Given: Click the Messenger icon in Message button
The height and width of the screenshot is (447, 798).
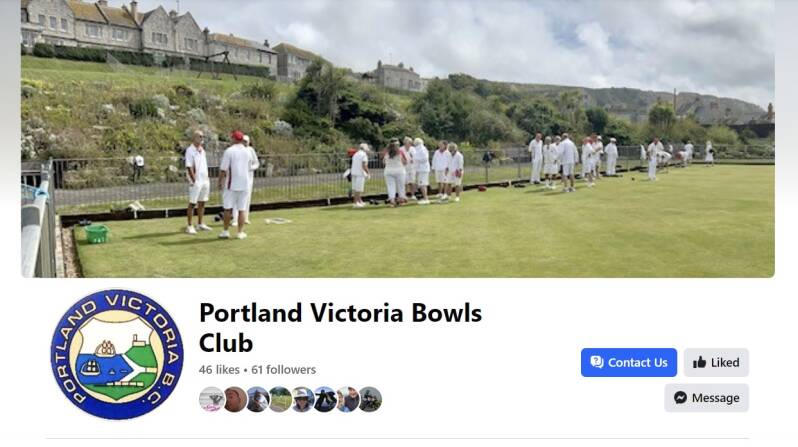Looking at the screenshot, I should (680, 398).
